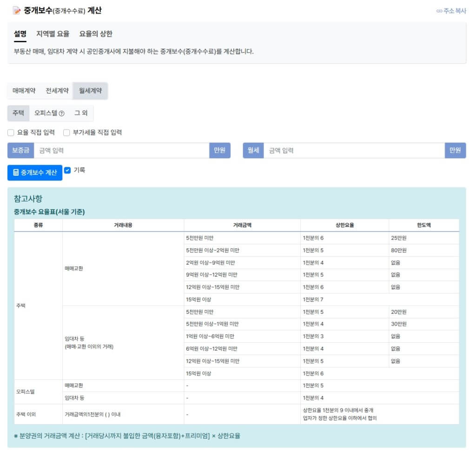The width and height of the screenshot is (476, 451).
Task: Enable the 요율 직접 입력 checkbox
Action: pyautogui.click(x=11, y=133)
